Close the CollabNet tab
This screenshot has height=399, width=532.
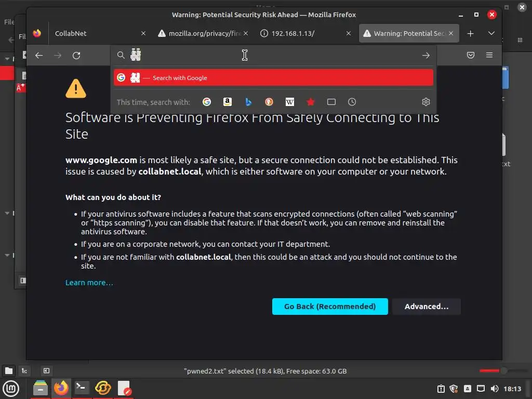tap(143, 33)
